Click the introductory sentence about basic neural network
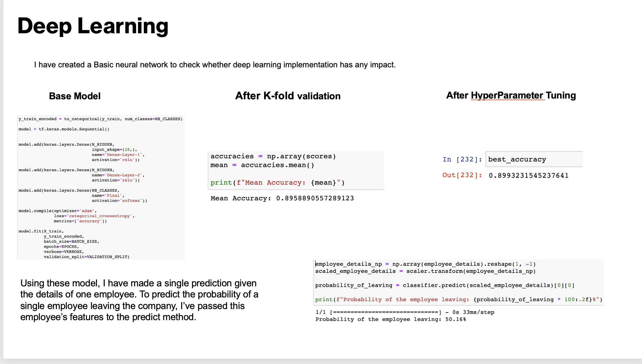Screen dimensions: 642x364 point(215,65)
